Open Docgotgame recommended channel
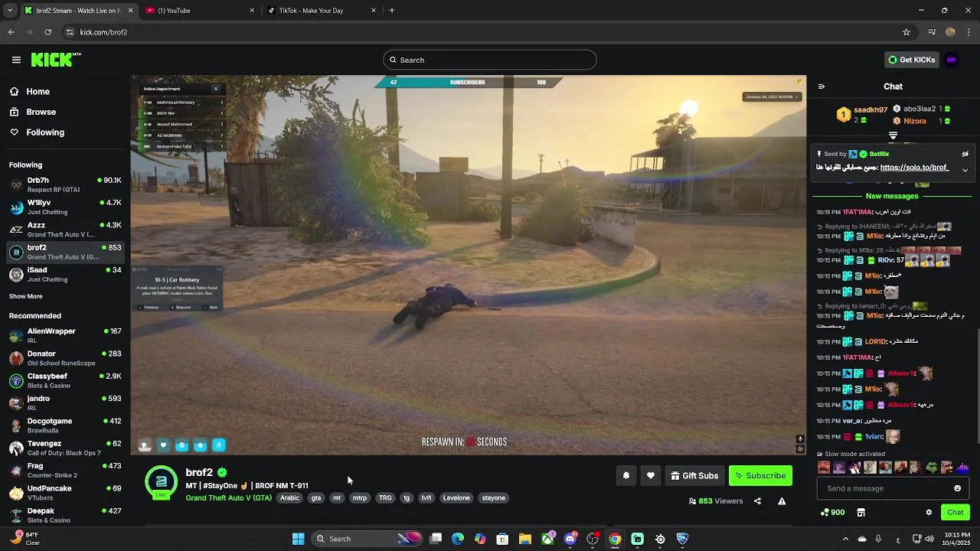Viewport: 980px width, 551px height. coord(65,425)
